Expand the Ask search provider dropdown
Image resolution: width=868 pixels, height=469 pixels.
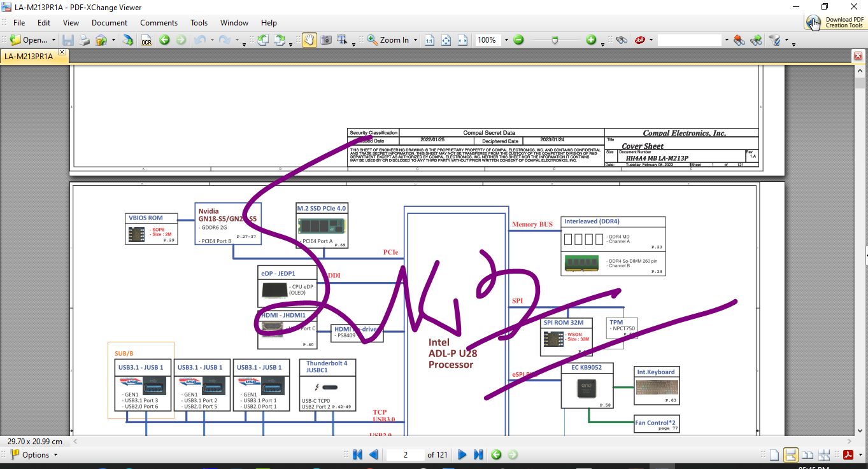pos(651,40)
